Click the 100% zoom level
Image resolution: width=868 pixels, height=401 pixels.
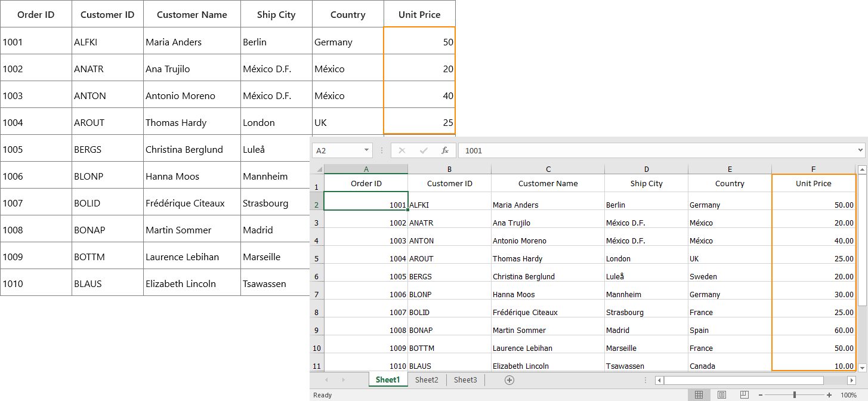848,395
